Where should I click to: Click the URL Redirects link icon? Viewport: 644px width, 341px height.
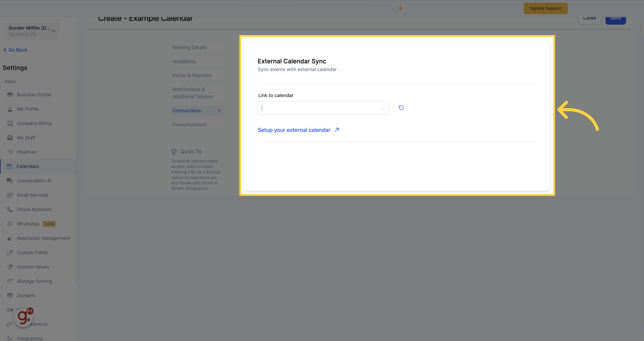click(10, 324)
